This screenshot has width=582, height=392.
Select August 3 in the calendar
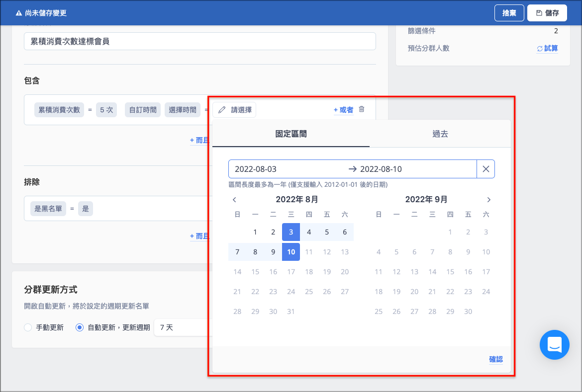click(291, 232)
